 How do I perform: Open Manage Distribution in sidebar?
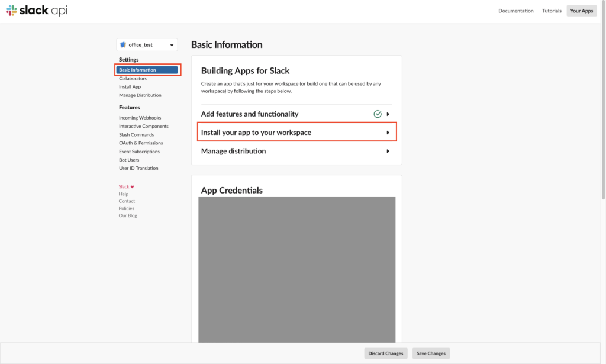click(x=140, y=95)
